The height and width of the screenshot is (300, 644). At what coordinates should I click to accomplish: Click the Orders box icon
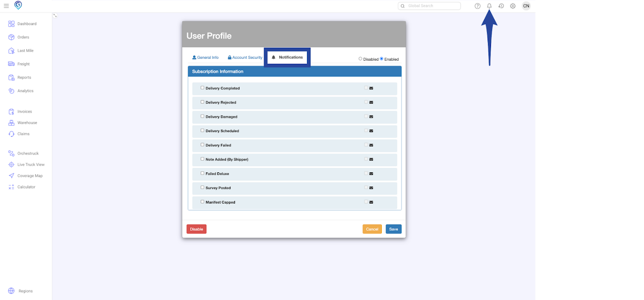12,37
